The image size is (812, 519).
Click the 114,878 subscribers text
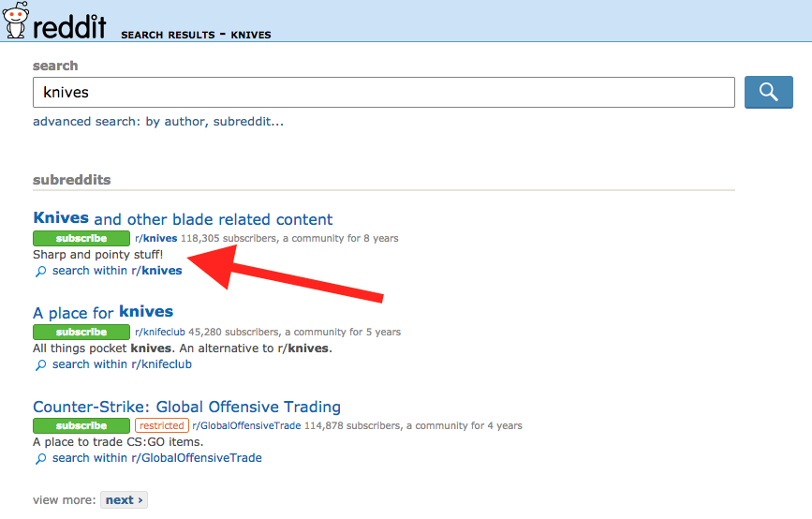point(352,425)
